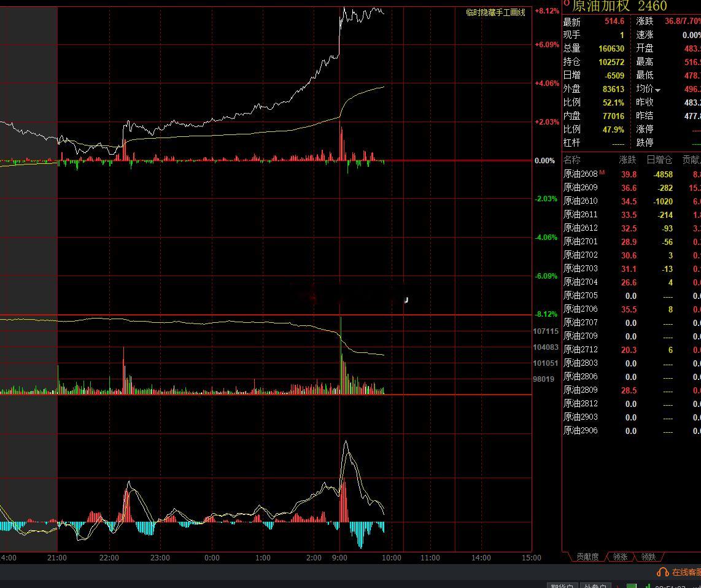This screenshot has width=701, height=588.
Task: Select the 原油2703 contract row
Action: point(631,269)
